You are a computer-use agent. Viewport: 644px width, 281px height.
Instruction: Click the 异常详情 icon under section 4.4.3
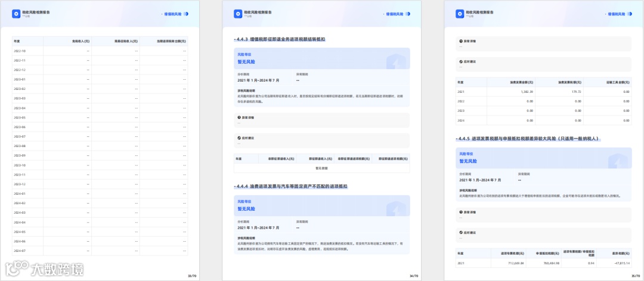tap(239, 117)
